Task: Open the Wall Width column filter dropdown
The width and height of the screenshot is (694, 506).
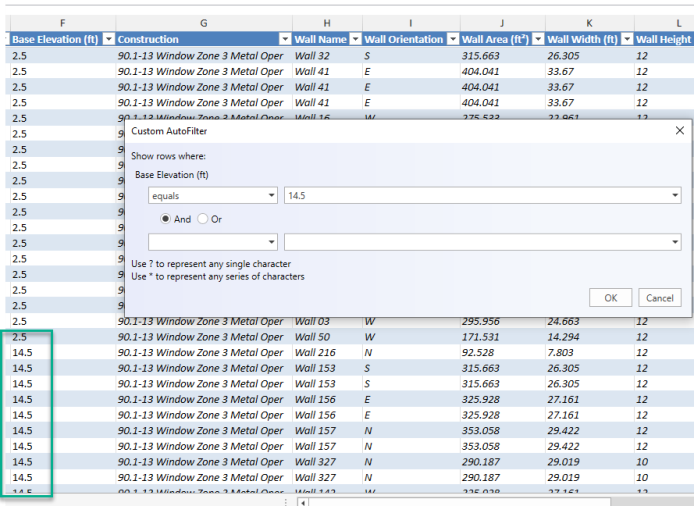Action: pyautogui.click(x=627, y=39)
